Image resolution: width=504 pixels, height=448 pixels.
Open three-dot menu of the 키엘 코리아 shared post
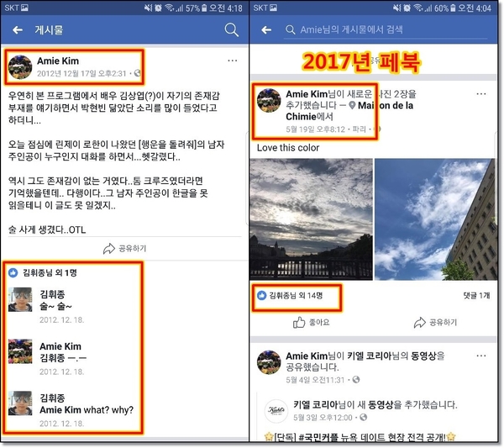[480, 356]
